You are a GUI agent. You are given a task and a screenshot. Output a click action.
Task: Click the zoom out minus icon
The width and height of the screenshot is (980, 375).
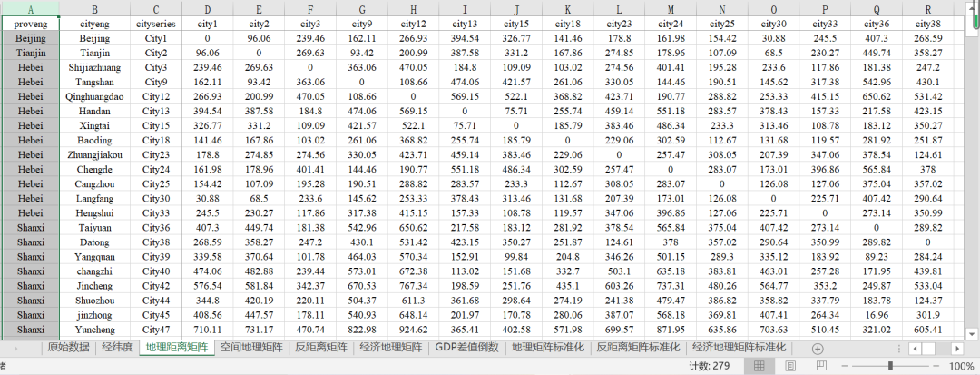[846, 366]
